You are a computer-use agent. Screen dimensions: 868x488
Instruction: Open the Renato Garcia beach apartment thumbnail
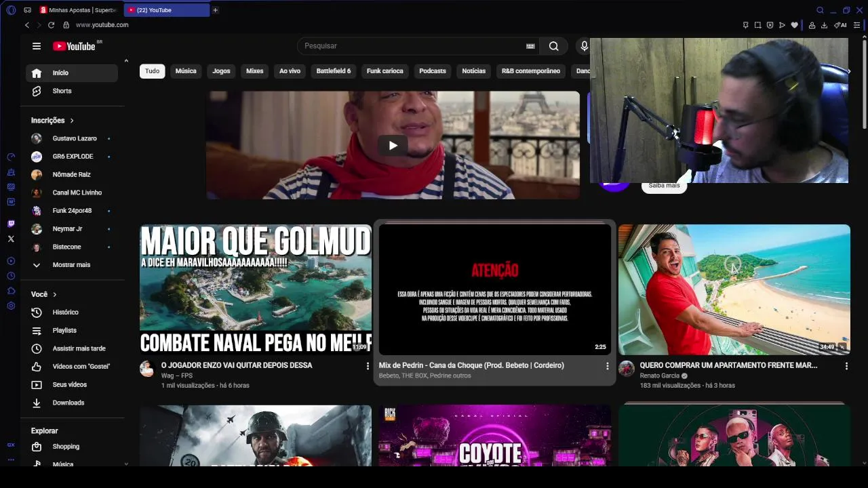(x=734, y=289)
